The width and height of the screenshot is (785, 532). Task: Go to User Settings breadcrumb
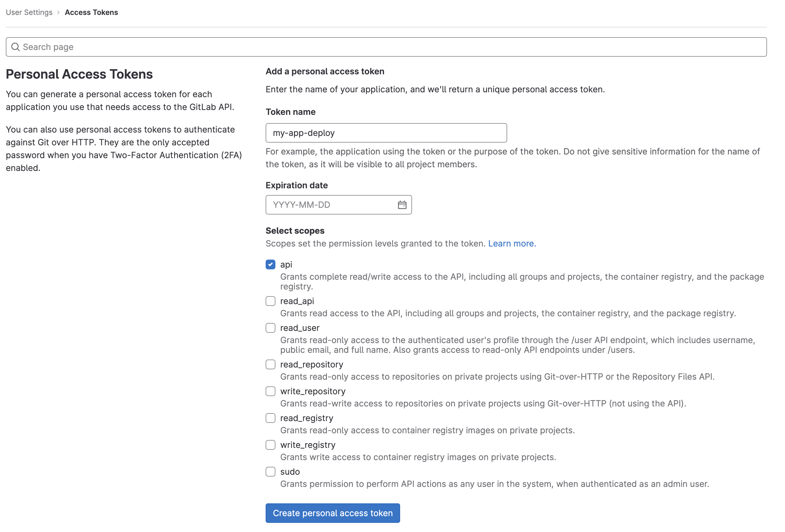(29, 12)
